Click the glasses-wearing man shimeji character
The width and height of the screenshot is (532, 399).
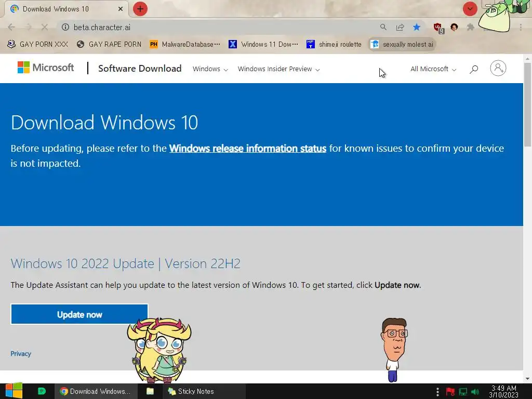394,350
